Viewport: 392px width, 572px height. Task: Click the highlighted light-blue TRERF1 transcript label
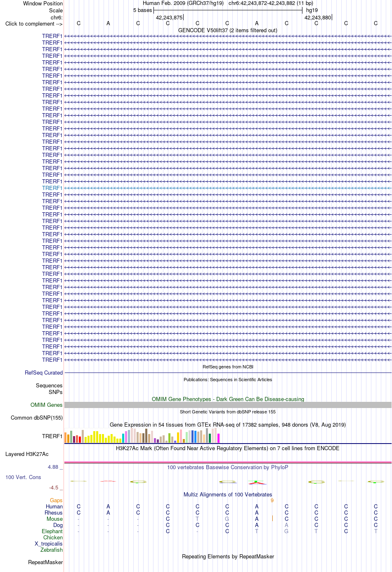pyautogui.click(x=52, y=188)
